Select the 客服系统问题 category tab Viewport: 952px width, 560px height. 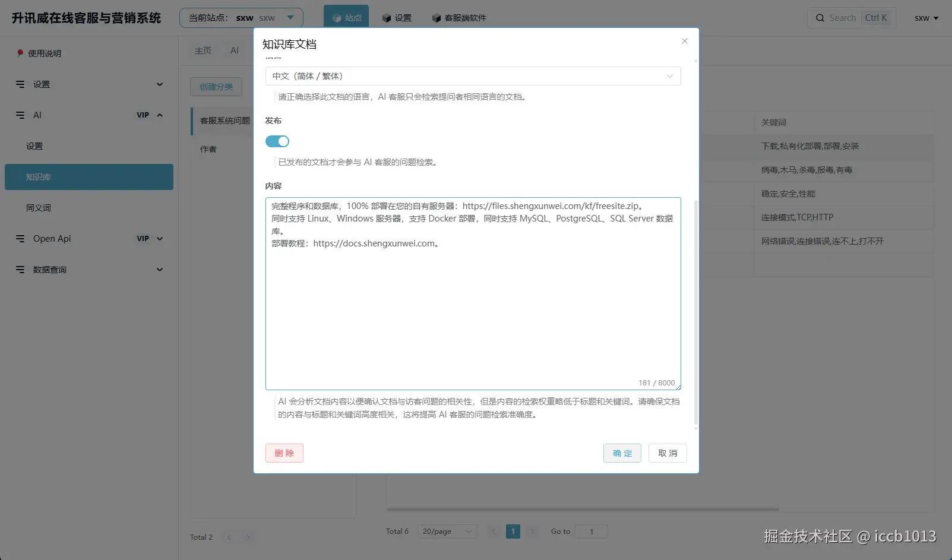tap(224, 121)
